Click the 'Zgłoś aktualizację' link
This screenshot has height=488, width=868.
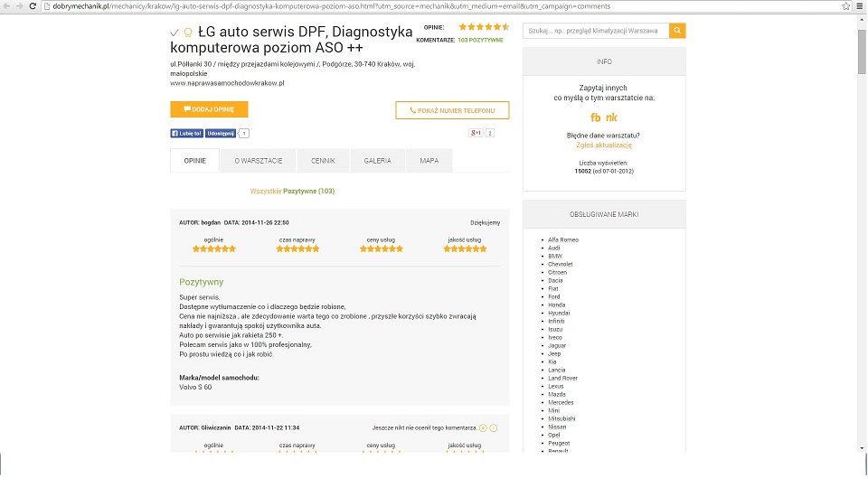(604, 145)
